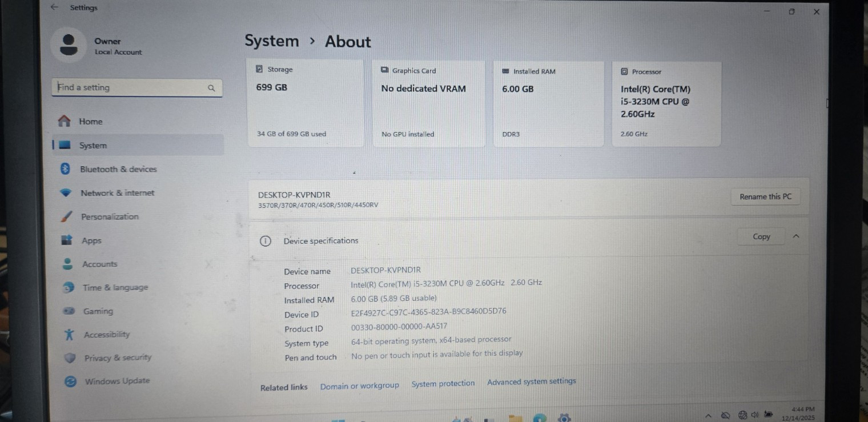This screenshot has width=868, height=422.
Task: Click the Bluetooth & devices icon
Action: (65, 168)
